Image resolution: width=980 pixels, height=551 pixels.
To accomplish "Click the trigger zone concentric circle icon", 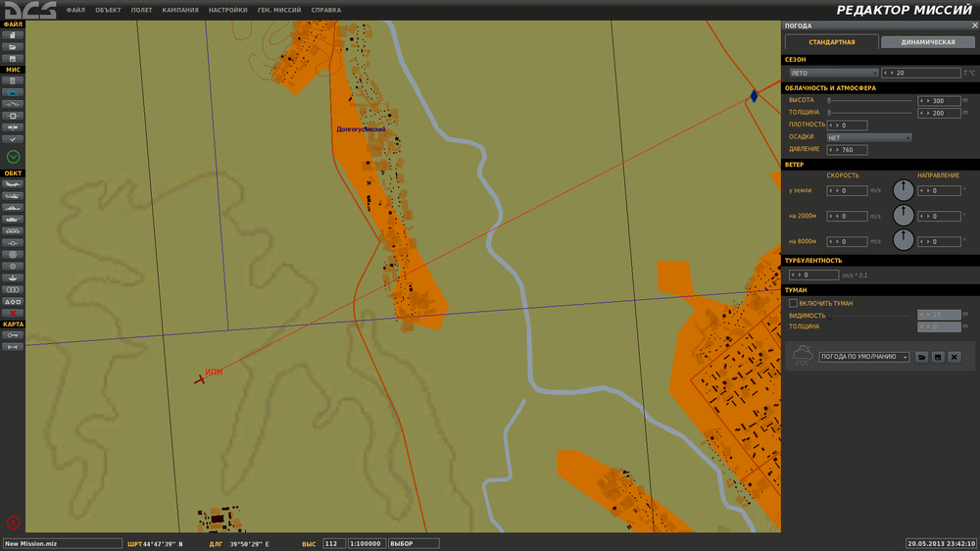I will point(13,255).
